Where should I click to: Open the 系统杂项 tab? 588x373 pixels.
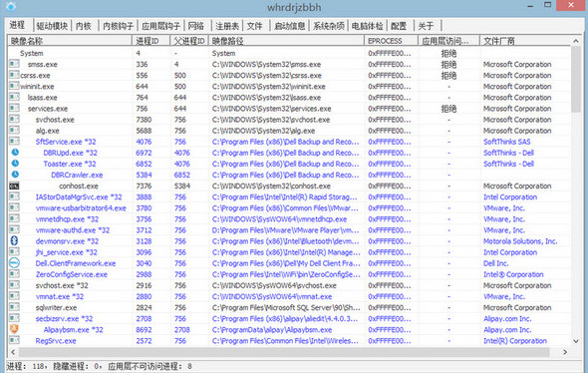(329, 26)
